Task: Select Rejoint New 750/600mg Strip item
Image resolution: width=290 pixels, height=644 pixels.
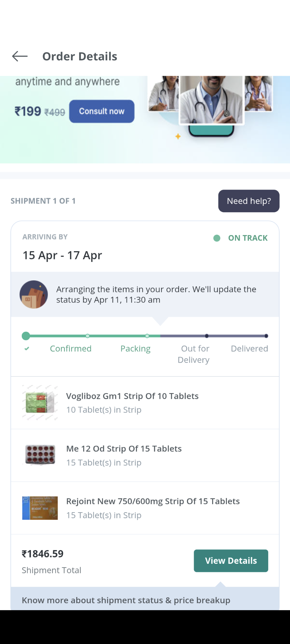Action: pyautogui.click(x=153, y=501)
